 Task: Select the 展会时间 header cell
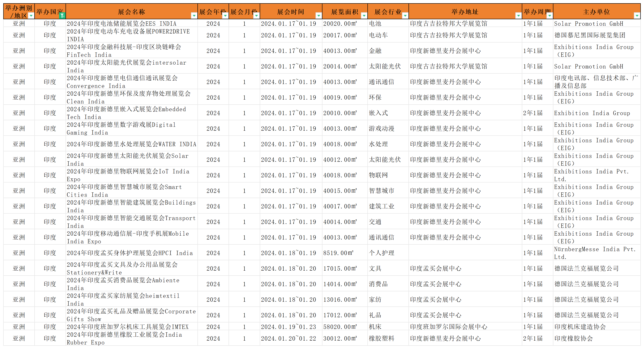coord(291,11)
